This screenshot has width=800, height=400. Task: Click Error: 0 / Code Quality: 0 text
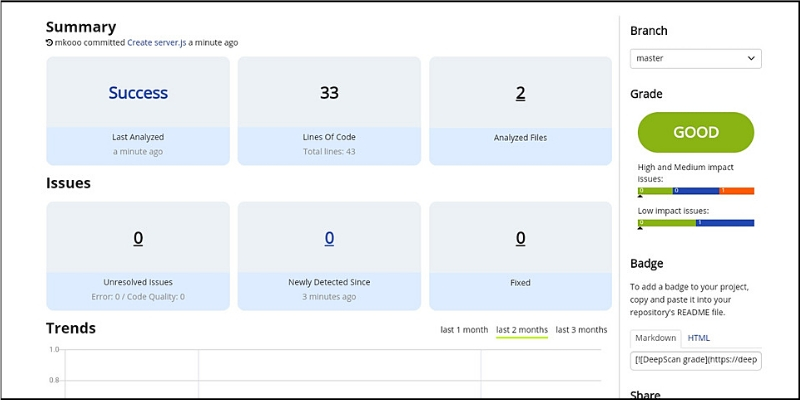(x=138, y=297)
